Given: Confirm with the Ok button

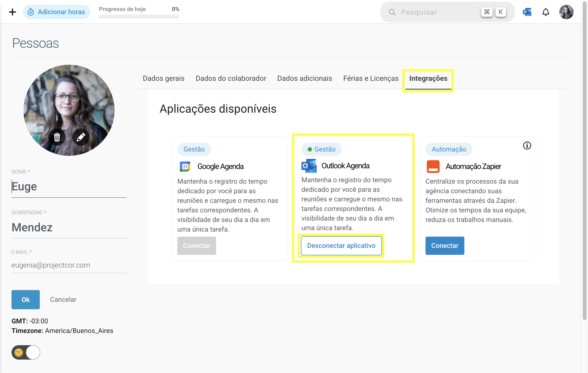Looking at the screenshot, I should click(26, 299).
